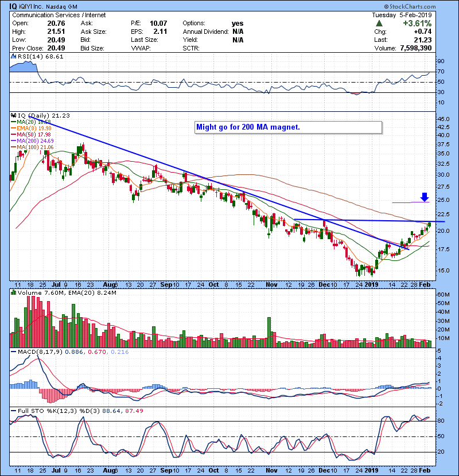
Task: Click Sep on the price chart date axis
Action: (x=166, y=285)
